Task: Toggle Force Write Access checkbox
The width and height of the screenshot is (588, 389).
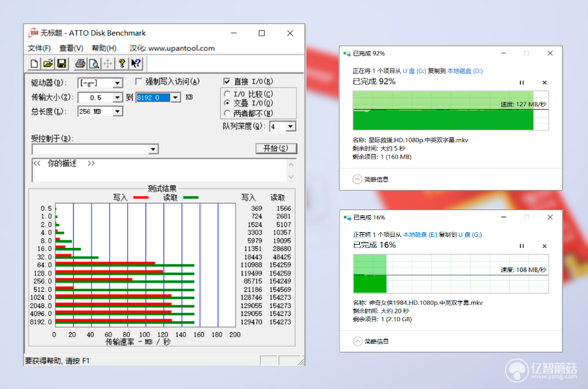Action: pyautogui.click(x=139, y=82)
